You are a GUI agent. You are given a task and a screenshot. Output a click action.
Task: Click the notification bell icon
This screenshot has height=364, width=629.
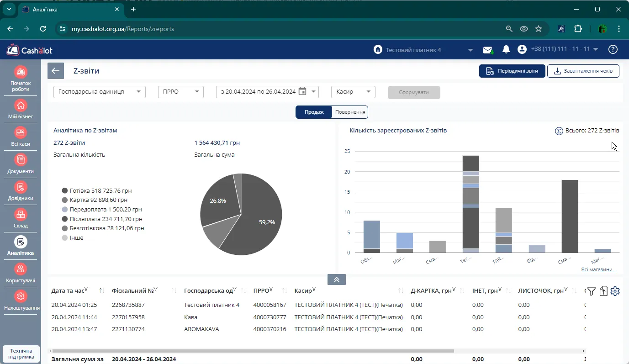point(506,49)
